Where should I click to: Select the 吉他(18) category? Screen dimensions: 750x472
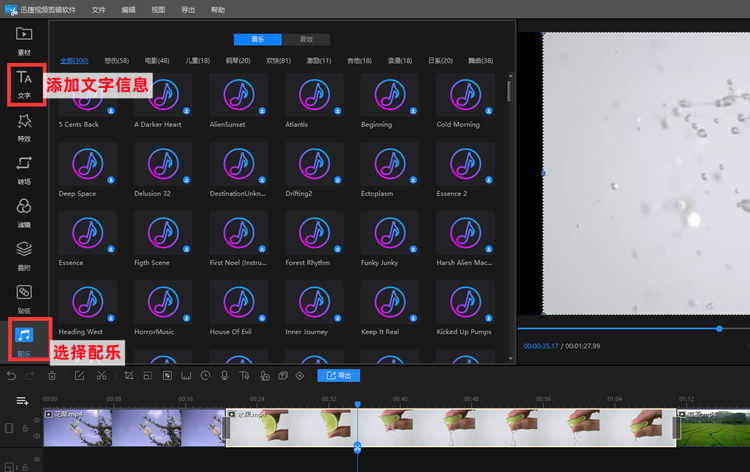(x=359, y=61)
